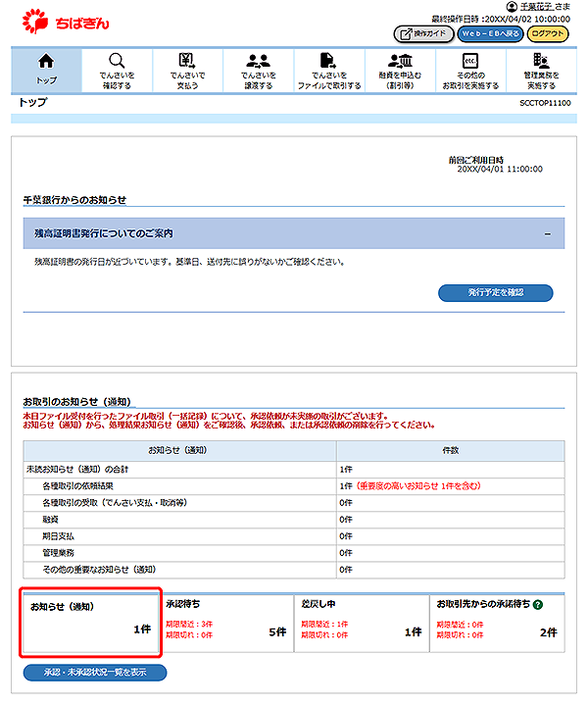Click the Web-EBへ戻る button

[x=490, y=34]
